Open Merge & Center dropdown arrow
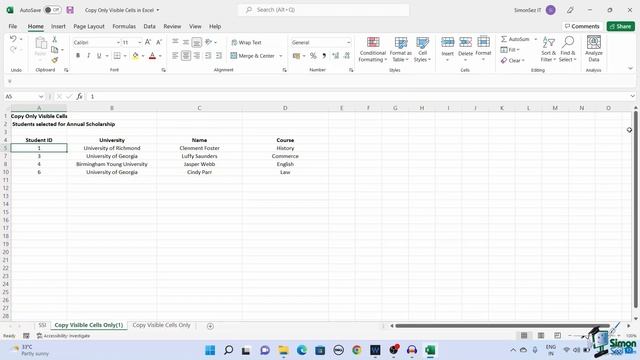This screenshot has width=640, height=360. [x=280, y=56]
